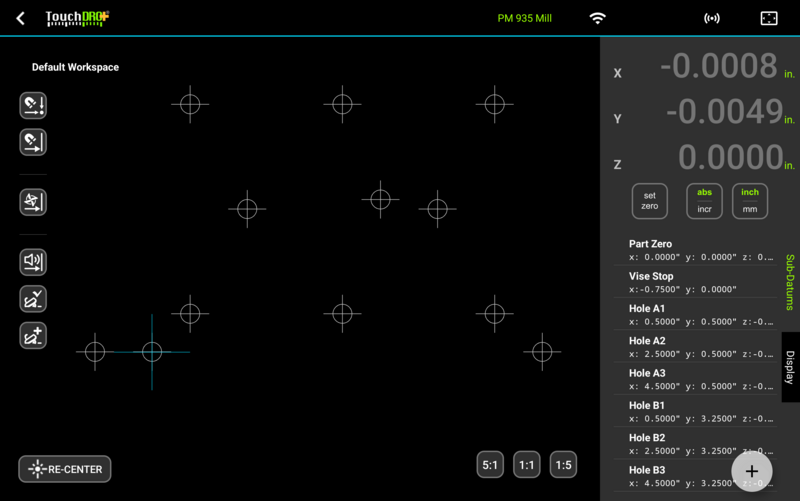Image resolution: width=800 pixels, height=501 pixels.
Task: Select the Y axis readout -0.0049
Action: pyautogui.click(x=724, y=112)
